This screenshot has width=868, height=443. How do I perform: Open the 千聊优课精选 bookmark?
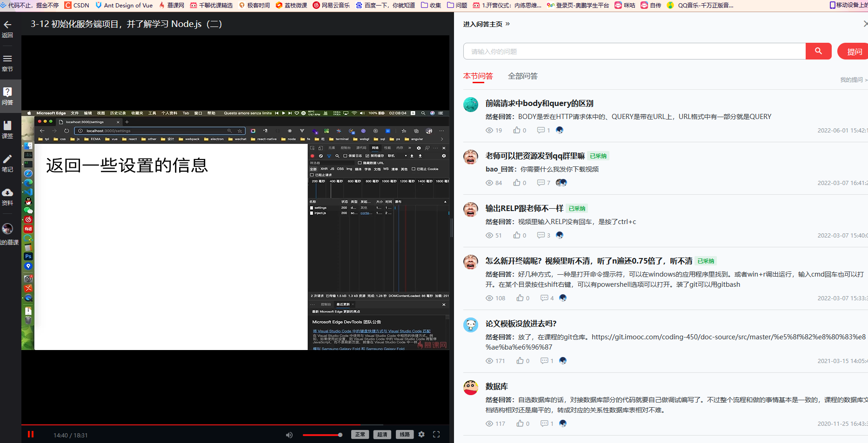[211, 5]
